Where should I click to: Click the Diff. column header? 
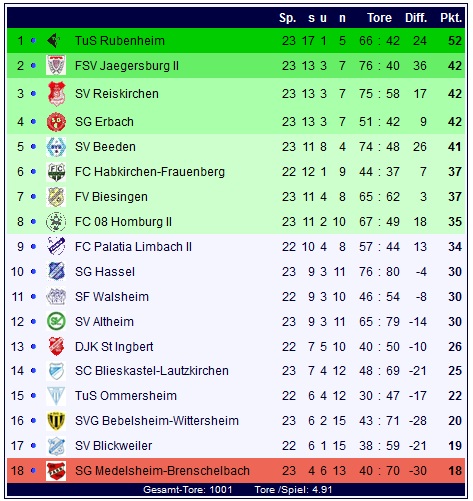click(416, 18)
